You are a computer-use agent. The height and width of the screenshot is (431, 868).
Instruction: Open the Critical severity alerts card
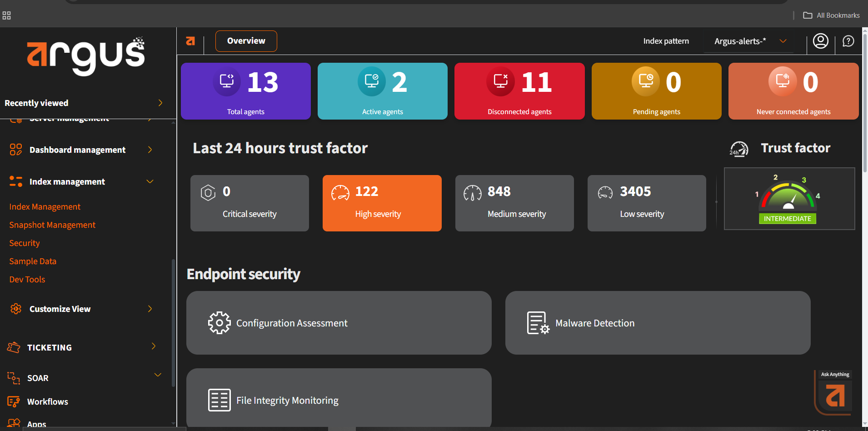(249, 203)
